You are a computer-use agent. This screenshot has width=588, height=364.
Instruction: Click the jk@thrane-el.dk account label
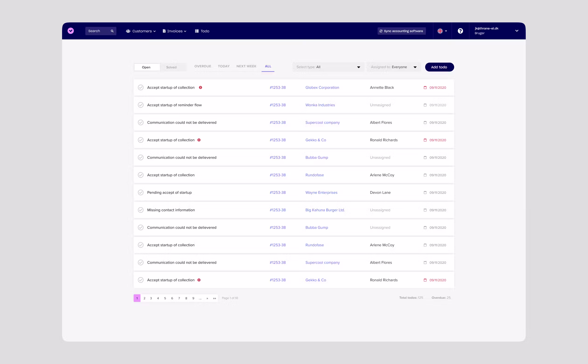click(x=486, y=28)
